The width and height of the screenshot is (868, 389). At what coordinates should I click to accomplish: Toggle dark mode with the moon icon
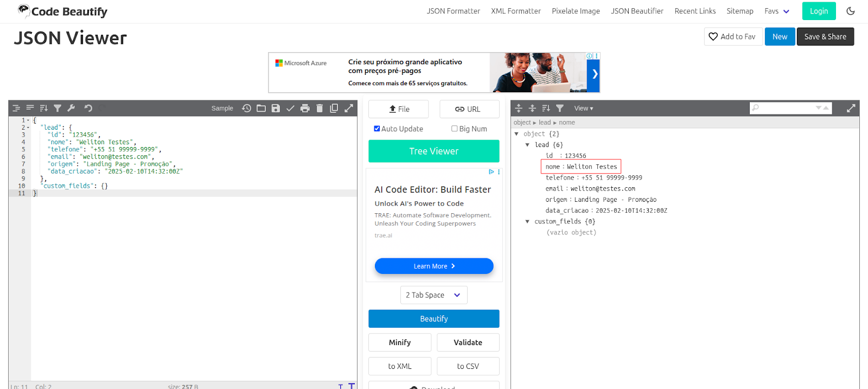click(851, 11)
